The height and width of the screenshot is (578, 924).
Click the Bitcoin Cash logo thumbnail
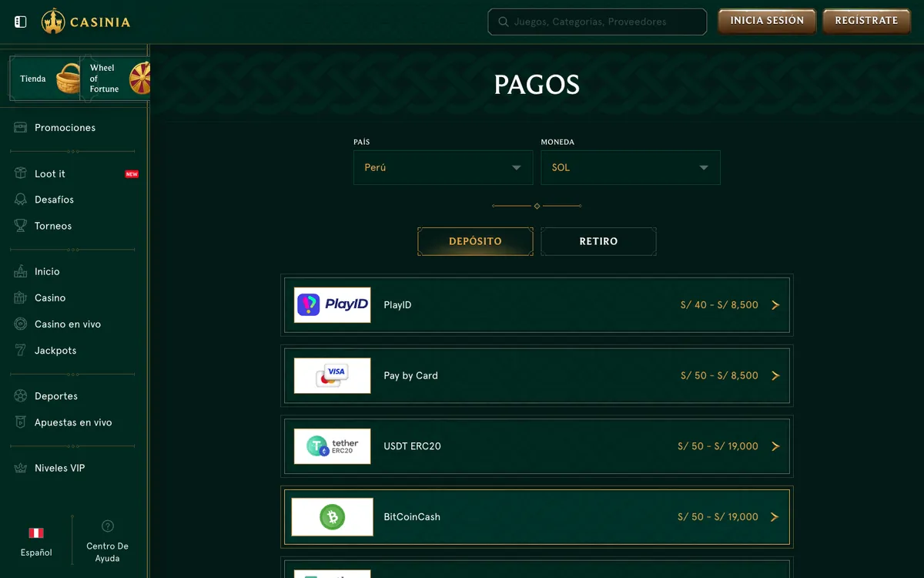click(x=332, y=517)
